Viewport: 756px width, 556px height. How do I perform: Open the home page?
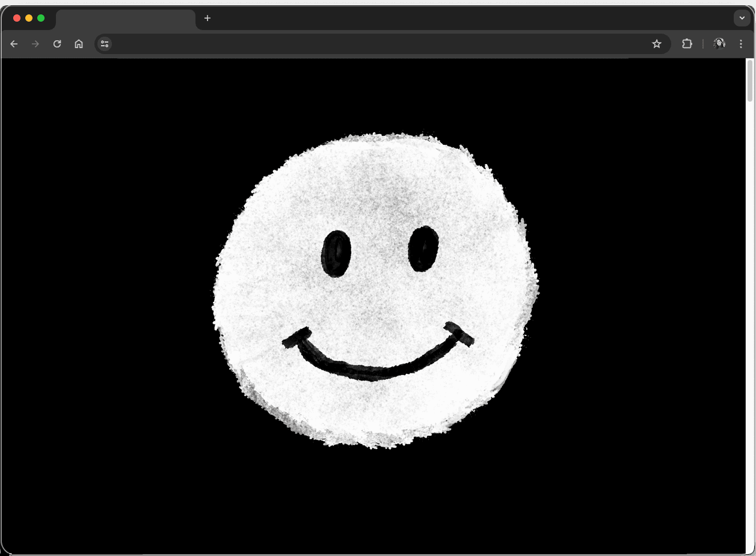[79, 44]
